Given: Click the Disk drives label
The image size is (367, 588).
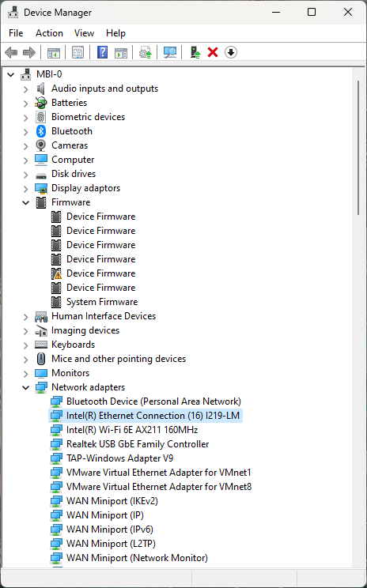Looking at the screenshot, I should click(74, 174).
